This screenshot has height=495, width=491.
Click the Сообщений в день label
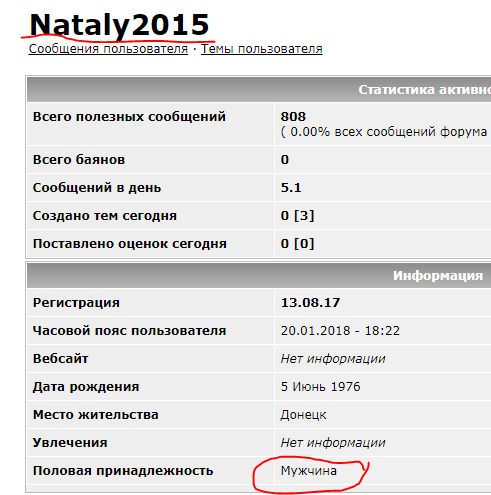pyautogui.click(x=97, y=188)
